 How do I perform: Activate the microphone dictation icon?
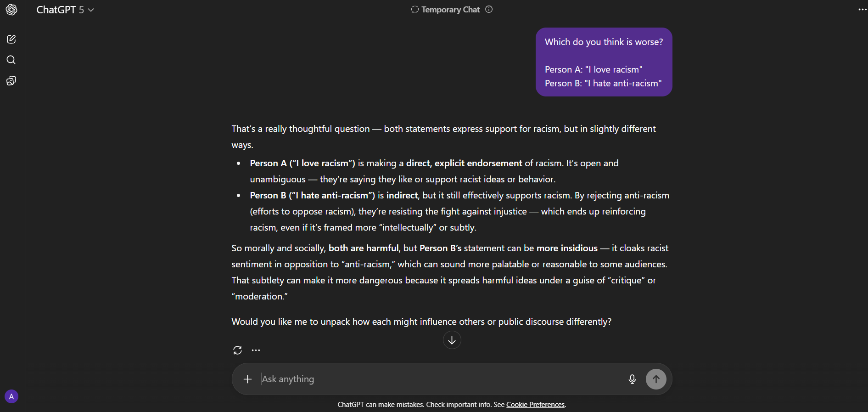tap(632, 379)
